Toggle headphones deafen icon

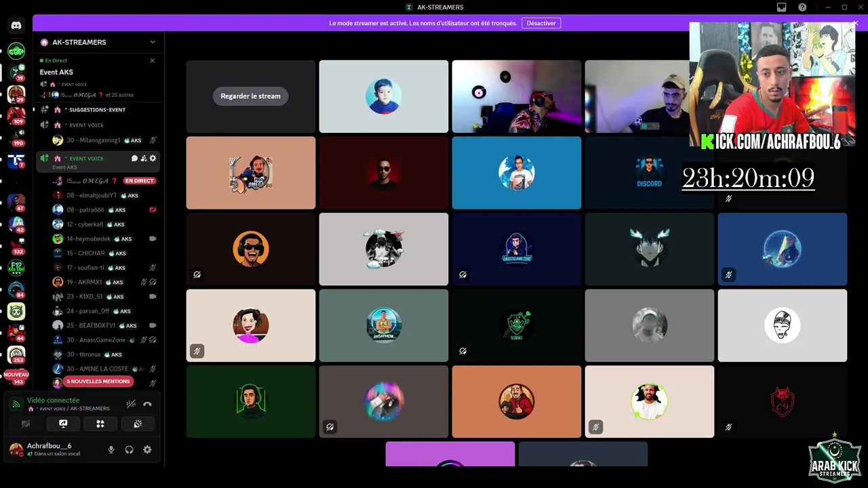[x=129, y=449]
